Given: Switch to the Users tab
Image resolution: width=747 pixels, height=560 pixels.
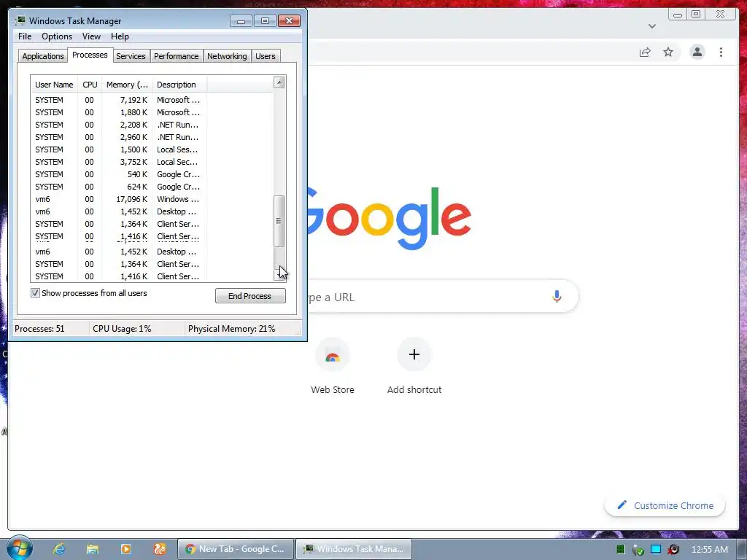Looking at the screenshot, I should 265,56.
